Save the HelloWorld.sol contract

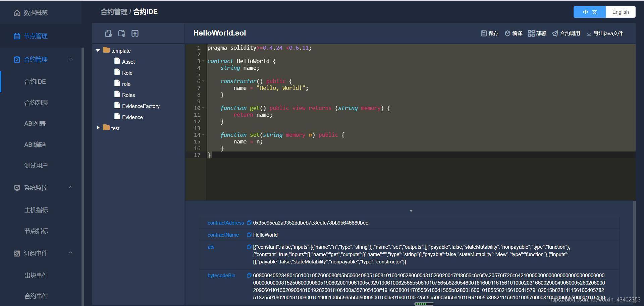tap(490, 33)
